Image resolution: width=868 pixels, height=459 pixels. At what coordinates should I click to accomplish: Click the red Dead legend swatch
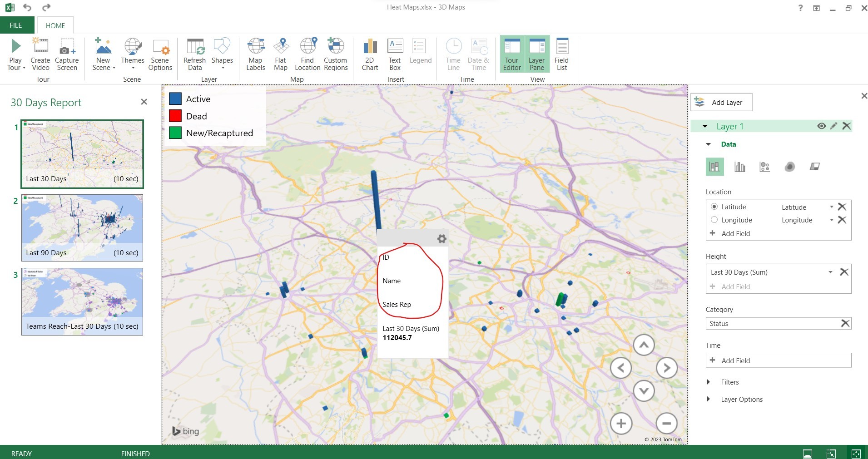(x=175, y=116)
